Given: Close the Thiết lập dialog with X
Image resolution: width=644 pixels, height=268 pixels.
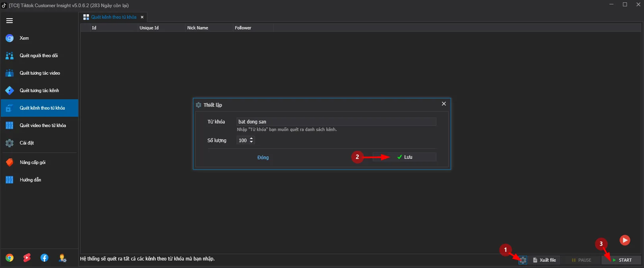Looking at the screenshot, I should (444, 104).
